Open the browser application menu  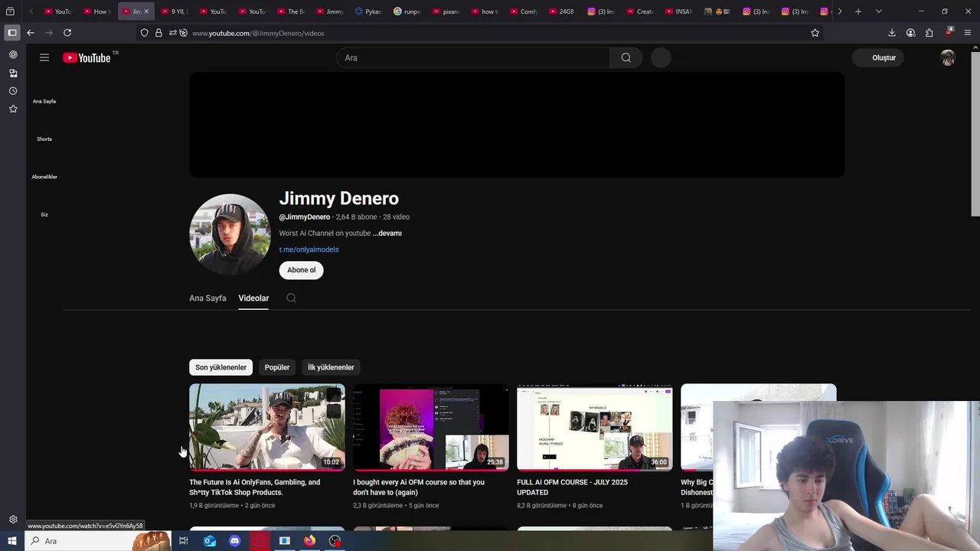tap(968, 33)
